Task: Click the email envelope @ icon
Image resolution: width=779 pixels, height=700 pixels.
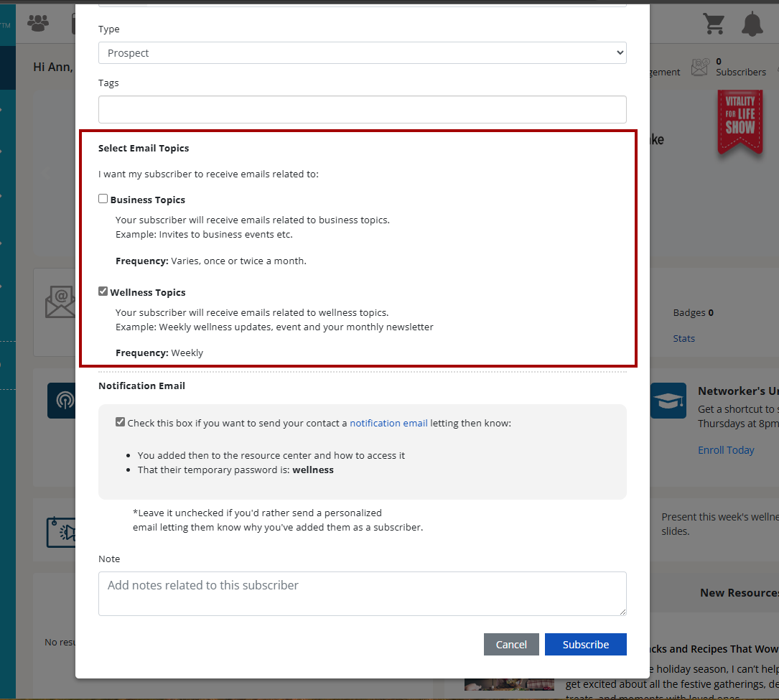Action: coord(60,302)
